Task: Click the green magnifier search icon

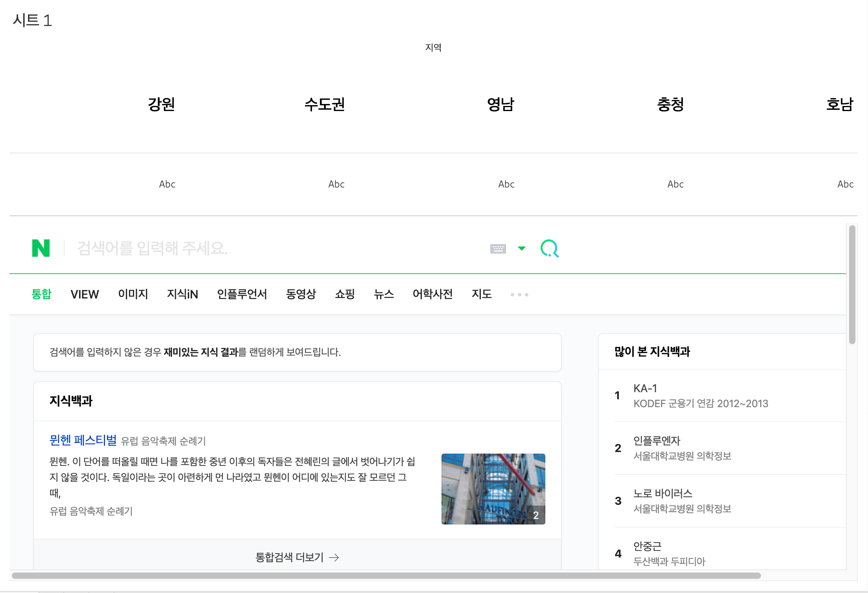Action: [549, 248]
